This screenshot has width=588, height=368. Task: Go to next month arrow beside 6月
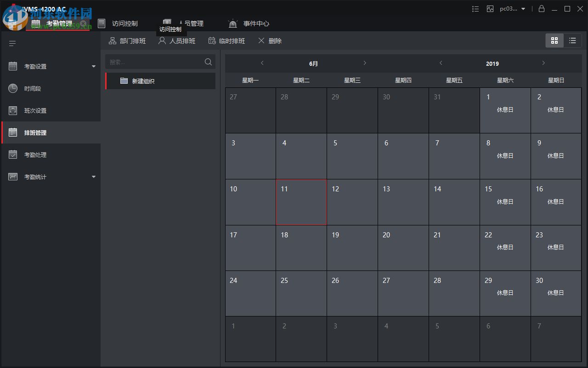(x=365, y=63)
